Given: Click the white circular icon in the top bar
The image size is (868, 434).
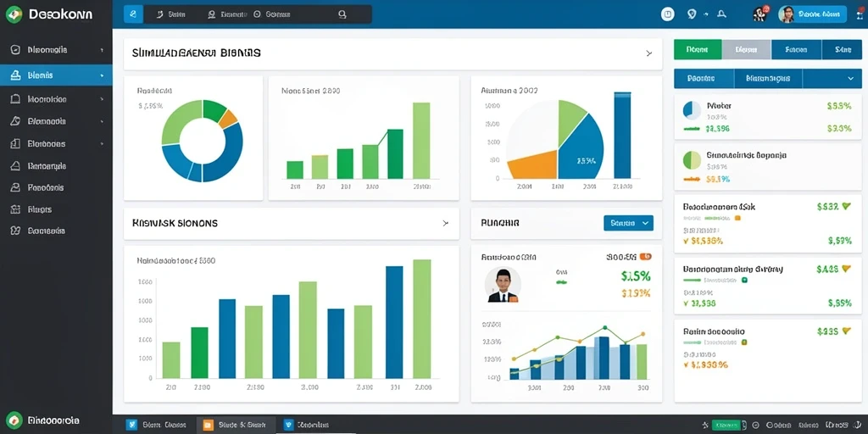Looking at the screenshot, I should 668,14.
